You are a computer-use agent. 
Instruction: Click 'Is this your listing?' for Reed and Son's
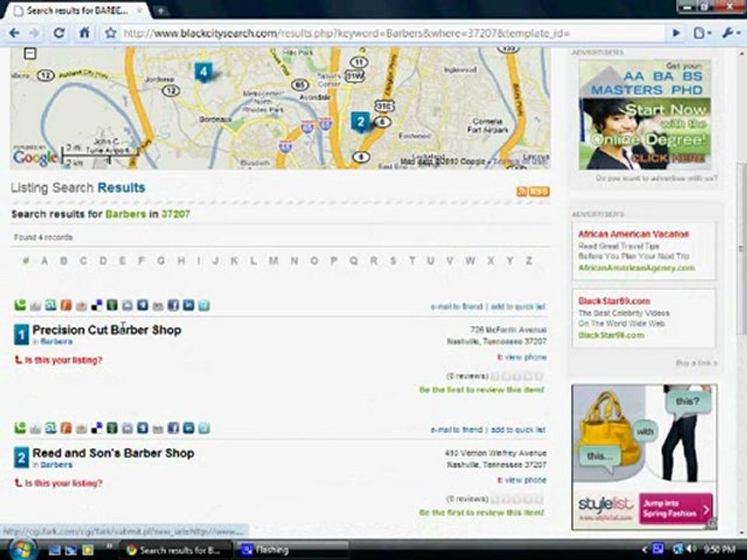(63, 483)
